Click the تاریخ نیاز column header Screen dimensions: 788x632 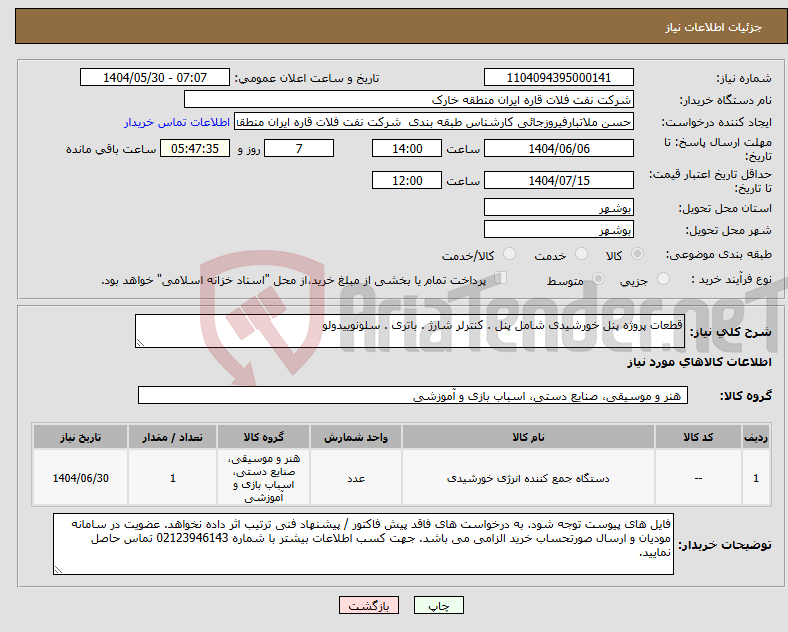click(80, 437)
